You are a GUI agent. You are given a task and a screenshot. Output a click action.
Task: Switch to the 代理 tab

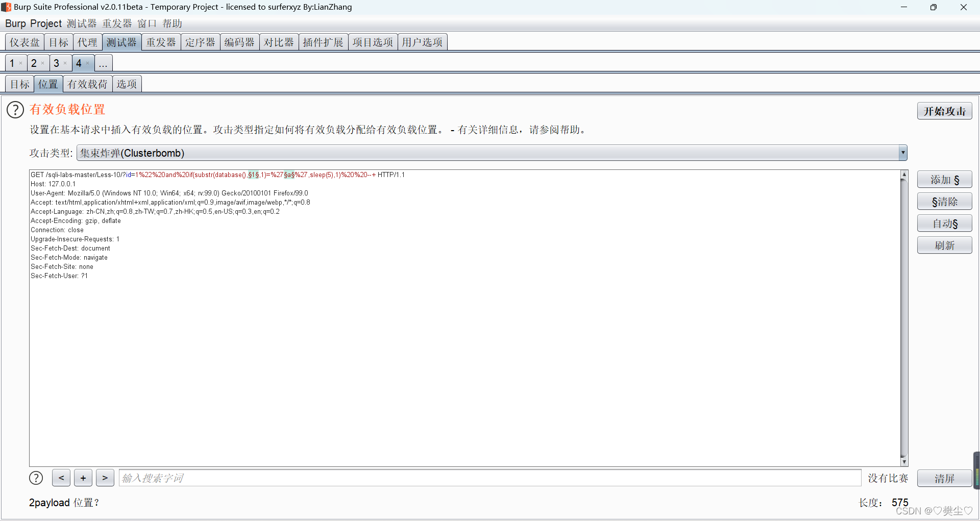[x=87, y=42]
